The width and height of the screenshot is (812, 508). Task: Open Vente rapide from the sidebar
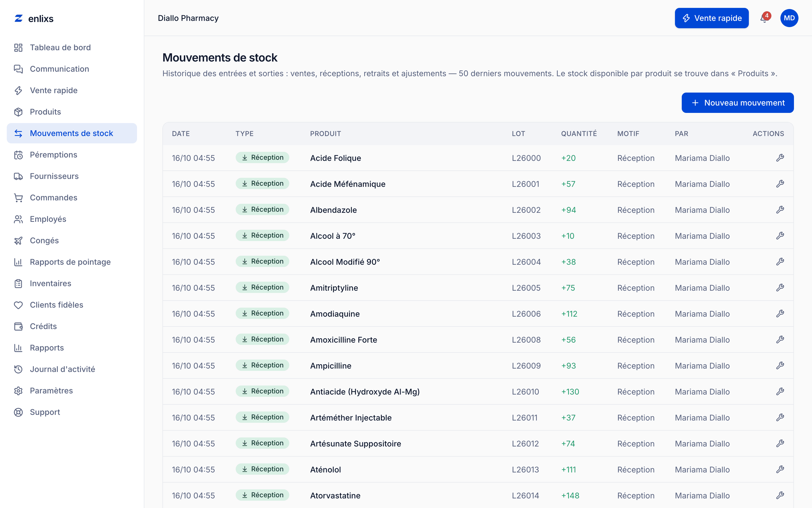tap(72, 90)
